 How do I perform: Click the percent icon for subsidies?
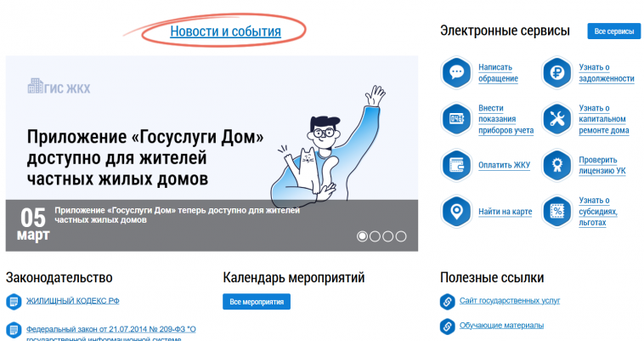click(x=558, y=211)
